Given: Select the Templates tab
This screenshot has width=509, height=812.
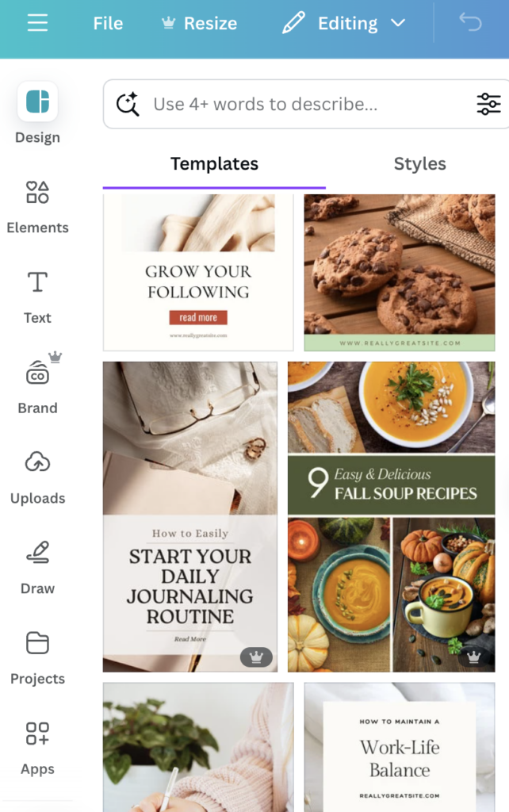Looking at the screenshot, I should pos(214,163).
